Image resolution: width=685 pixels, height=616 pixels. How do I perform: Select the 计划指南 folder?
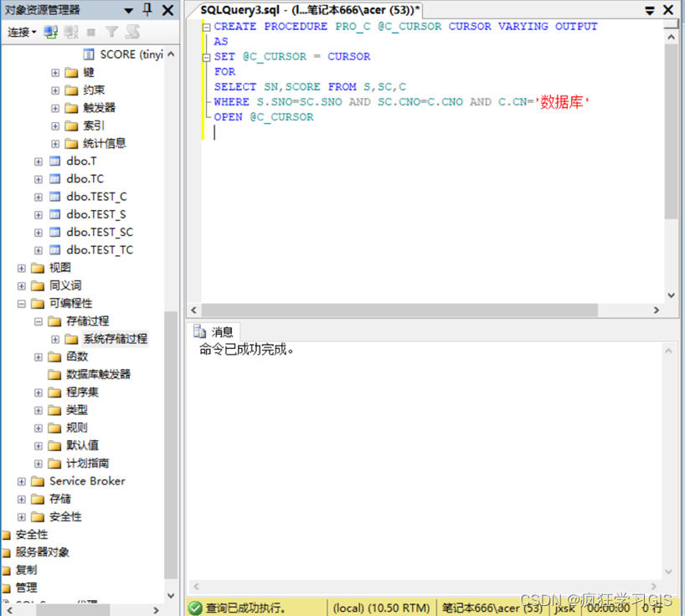[87, 463]
